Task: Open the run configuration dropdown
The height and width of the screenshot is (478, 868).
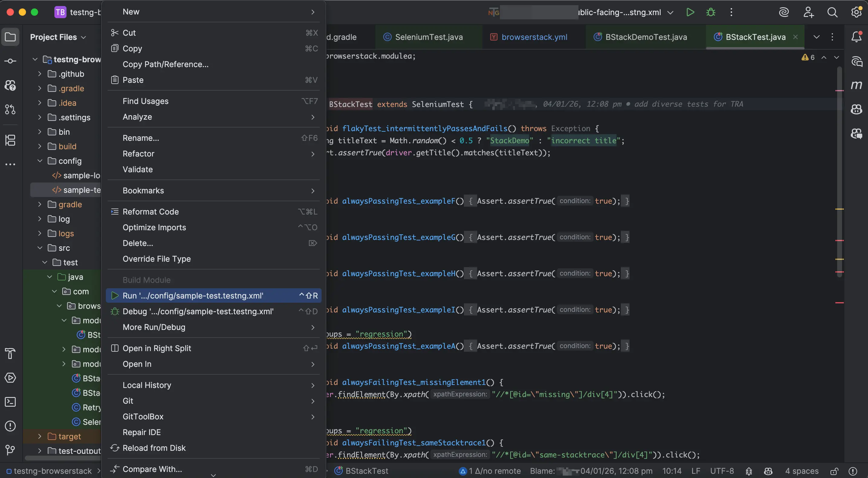Action: click(x=671, y=12)
